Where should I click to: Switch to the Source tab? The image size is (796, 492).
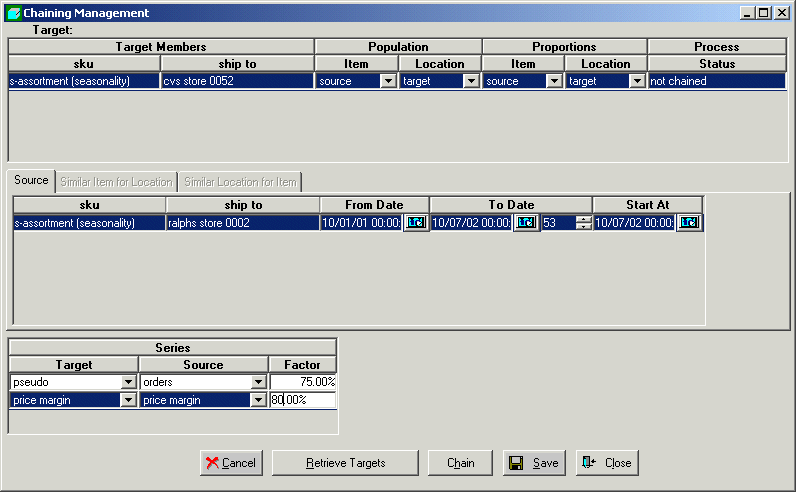pos(31,180)
